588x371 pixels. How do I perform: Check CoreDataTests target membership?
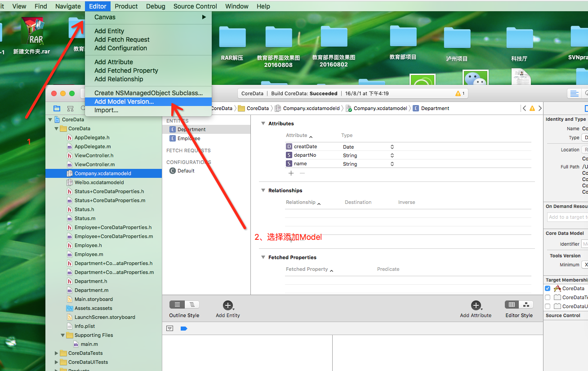[x=548, y=297]
